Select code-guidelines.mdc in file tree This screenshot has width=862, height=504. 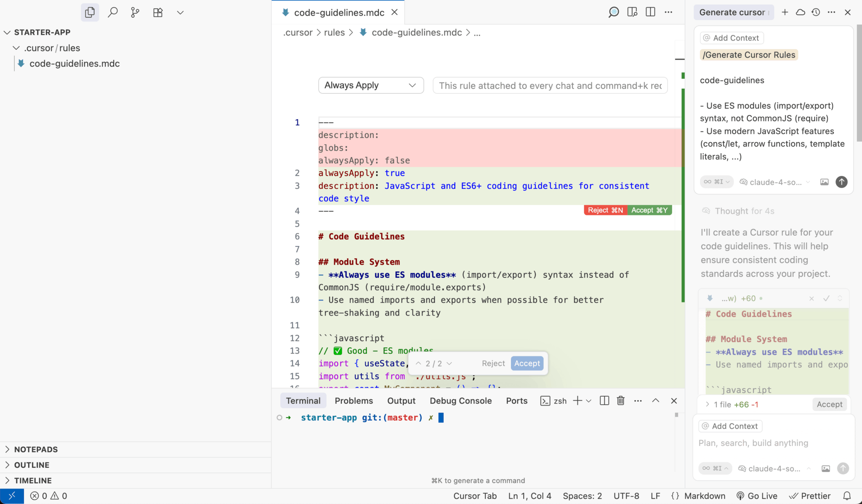pyautogui.click(x=74, y=64)
